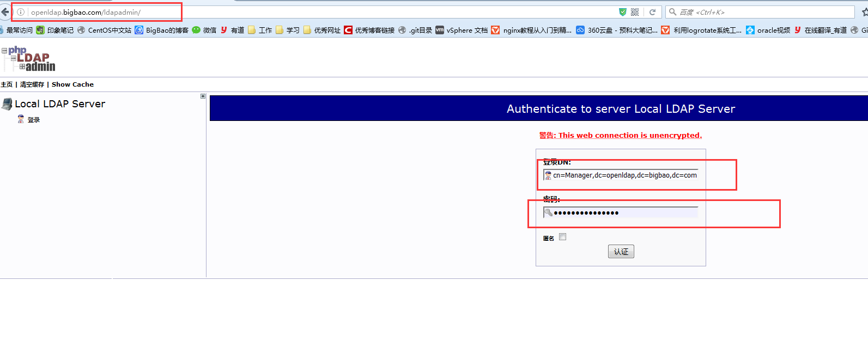Image resolution: width=868 pixels, height=341 pixels.
Task: Open the nginx教程从入门到精 bookmark
Action: click(532, 30)
